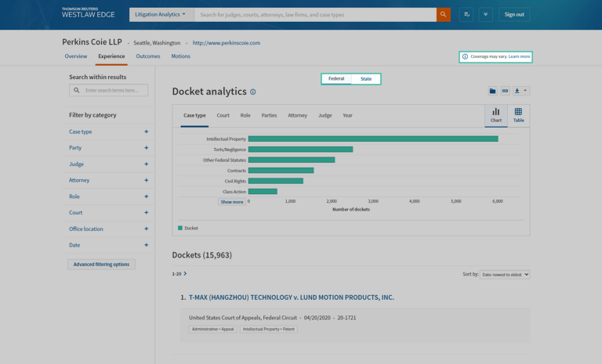The width and height of the screenshot is (602, 364).
Task: Click the download icon
Action: click(517, 91)
